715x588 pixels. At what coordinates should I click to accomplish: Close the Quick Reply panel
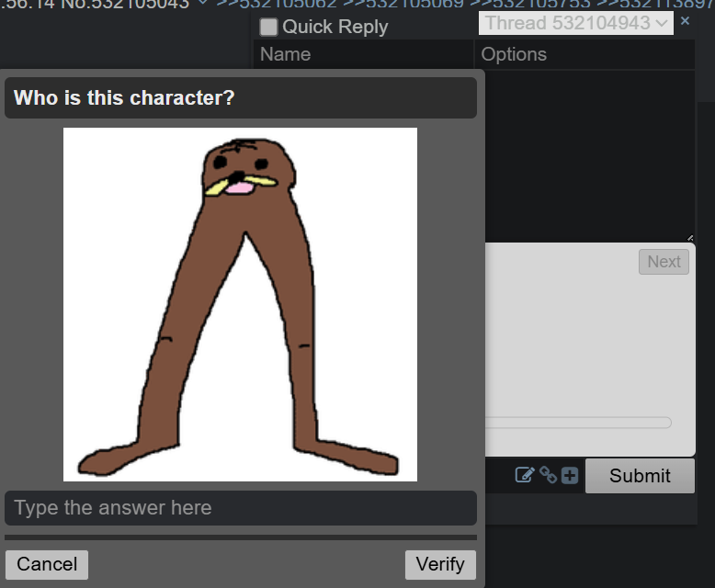tap(685, 21)
